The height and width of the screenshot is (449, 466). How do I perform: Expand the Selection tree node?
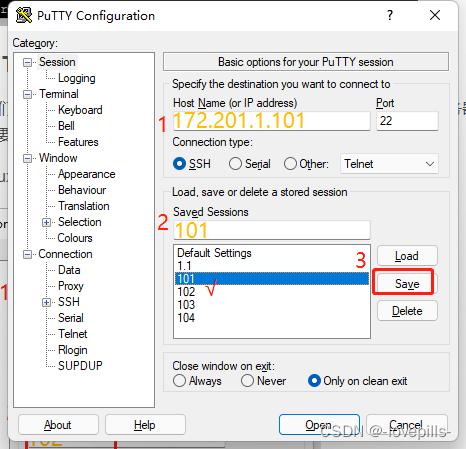(46, 222)
